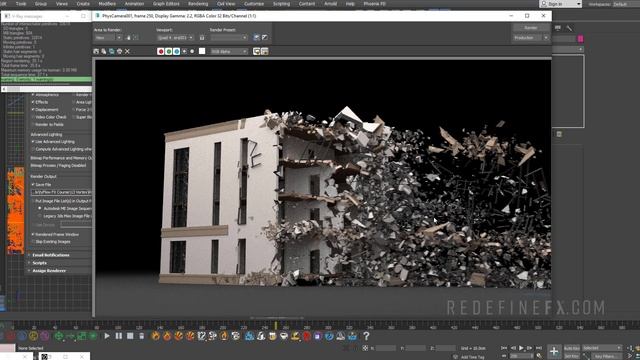Open the Render Preset dropdown
This screenshot has height=360, width=640.
click(x=229, y=38)
